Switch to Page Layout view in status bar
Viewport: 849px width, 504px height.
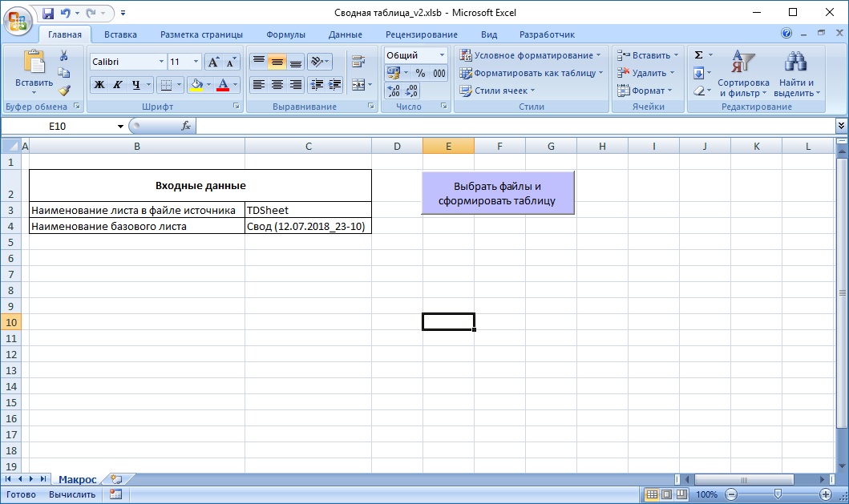pos(667,494)
